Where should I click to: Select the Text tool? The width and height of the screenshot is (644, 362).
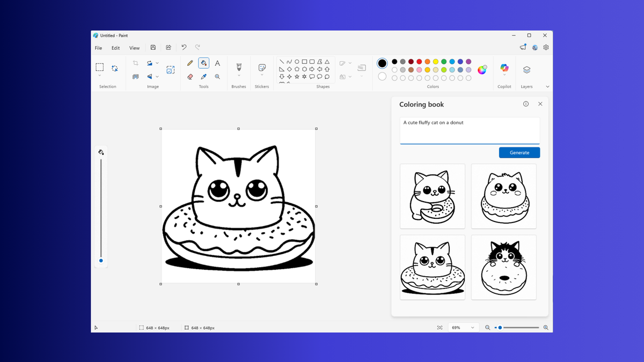coord(217,63)
